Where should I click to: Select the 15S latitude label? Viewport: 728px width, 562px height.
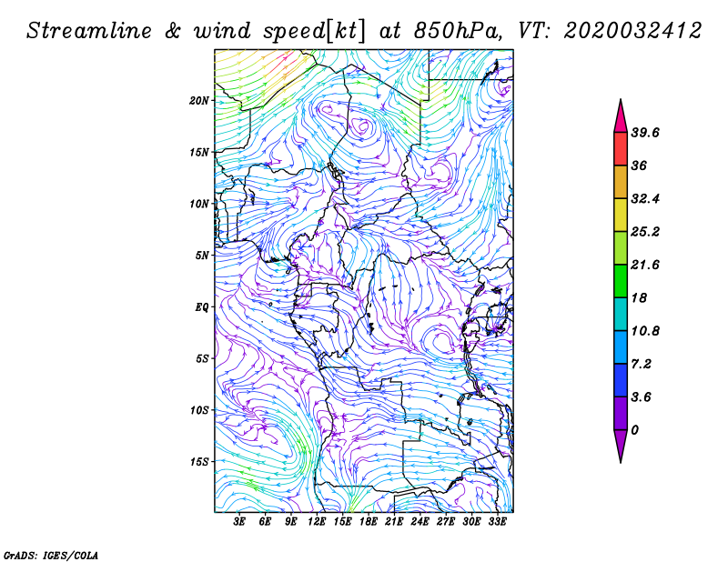pyautogui.click(x=200, y=461)
